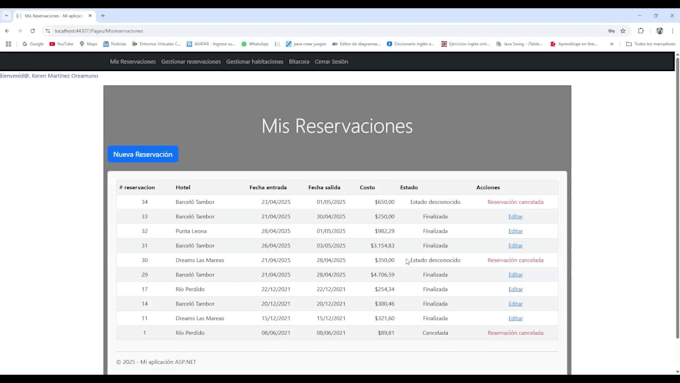This screenshot has height=383, width=680.
Task: Open the AVATAR - Ingrese bookmark
Action: tap(211, 44)
